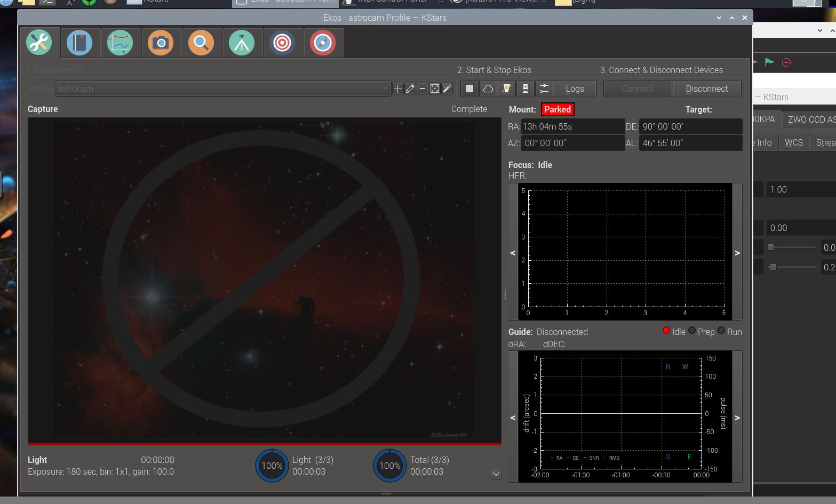Select the Prep guide status indicator
836x504 pixels.
[x=692, y=331]
